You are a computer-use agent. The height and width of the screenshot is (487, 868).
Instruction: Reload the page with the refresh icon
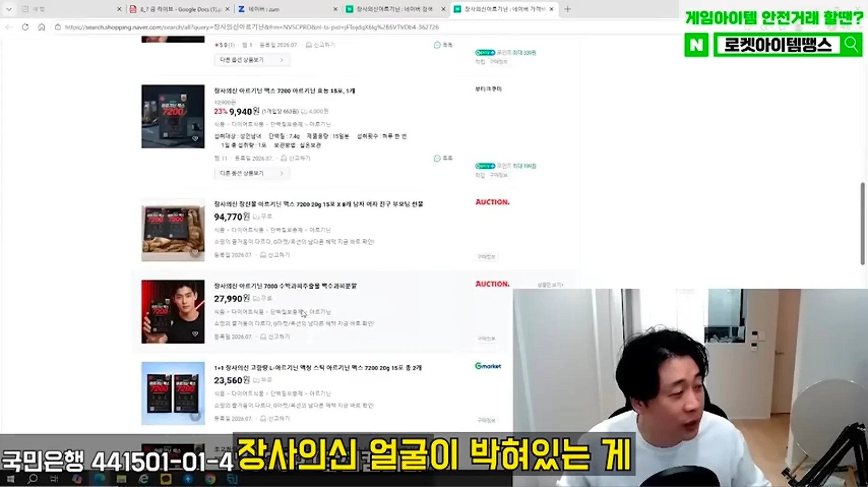(x=25, y=27)
